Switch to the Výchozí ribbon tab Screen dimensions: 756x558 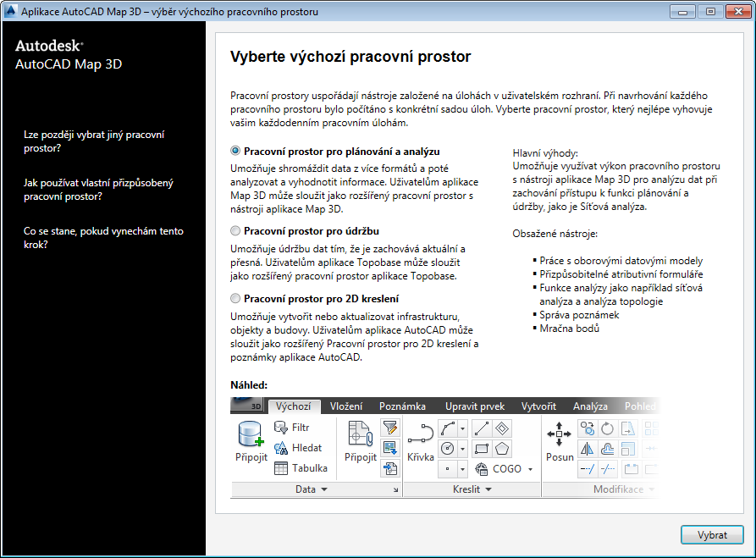tap(293, 406)
